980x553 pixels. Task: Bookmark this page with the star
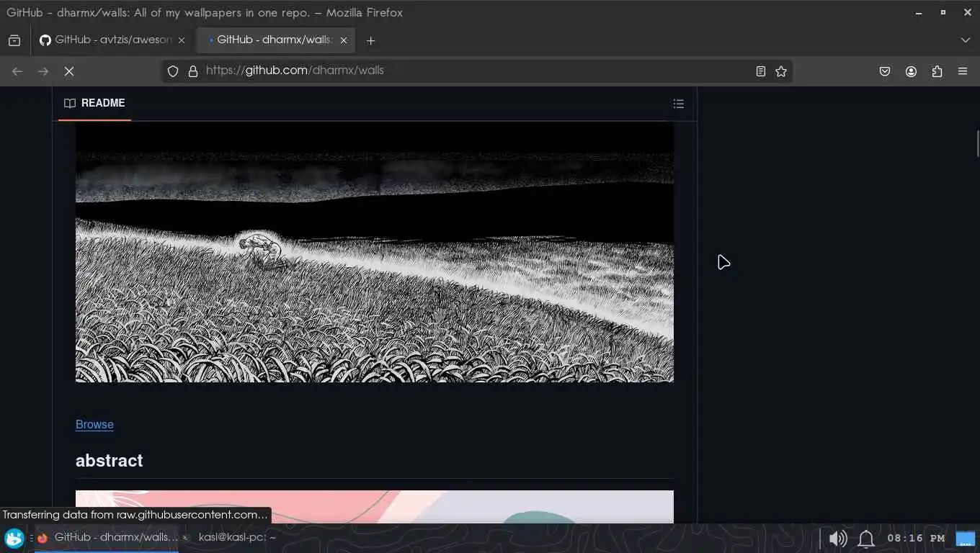tap(780, 71)
